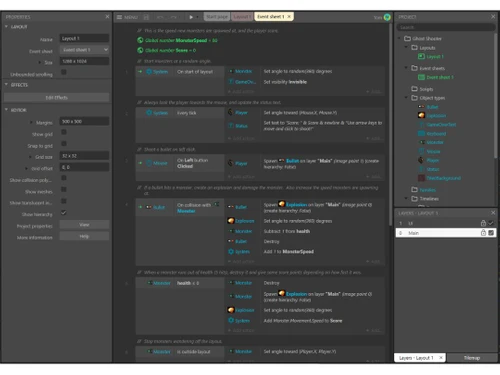This screenshot has height=375, width=500.
Task: Expand the Size property arrow
Action: 40,62
